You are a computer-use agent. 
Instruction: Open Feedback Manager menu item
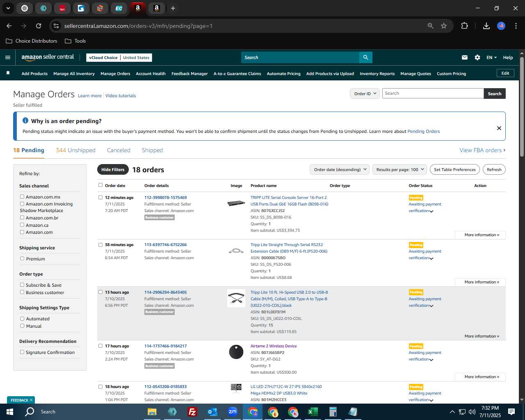tap(189, 74)
